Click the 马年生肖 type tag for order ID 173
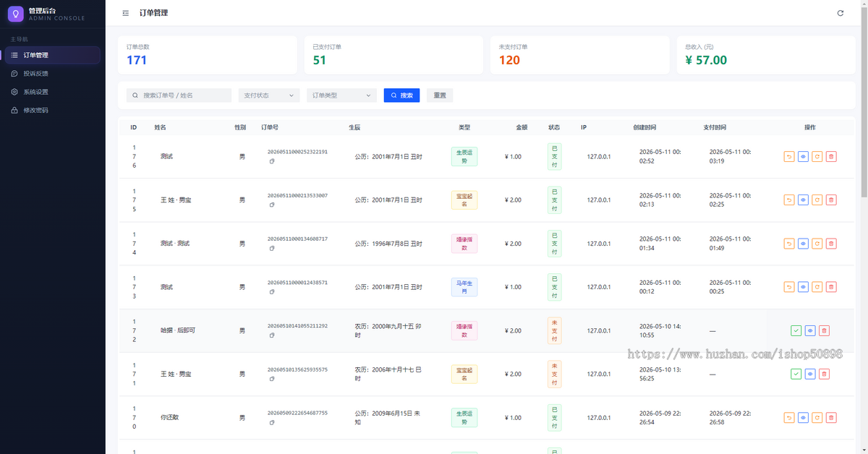The height and width of the screenshot is (454, 868). 464,287
